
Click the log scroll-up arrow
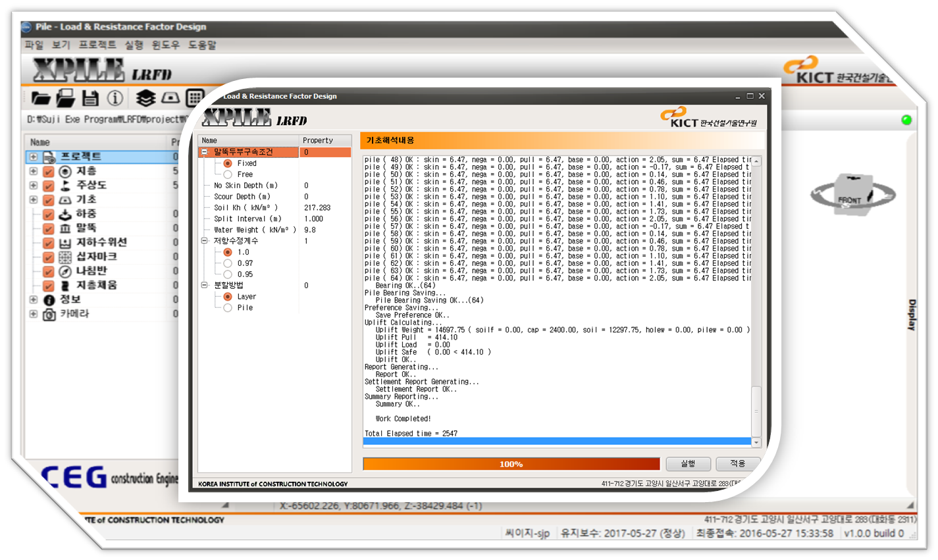(756, 161)
